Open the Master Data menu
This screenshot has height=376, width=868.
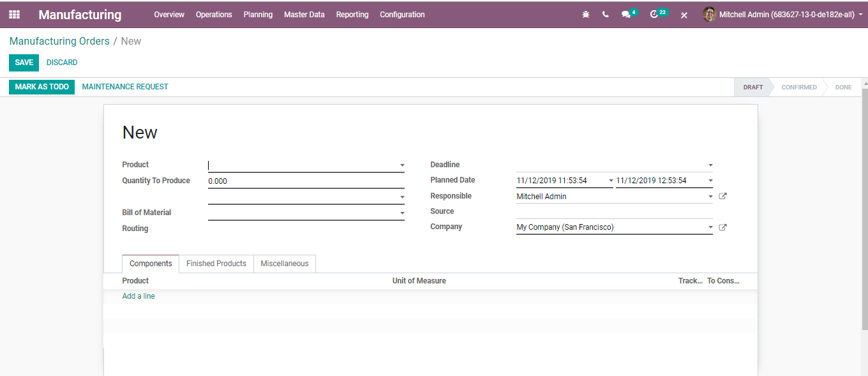click(304, 15)
